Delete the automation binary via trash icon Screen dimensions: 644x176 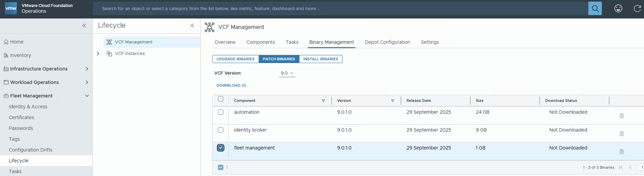point(621,116)
